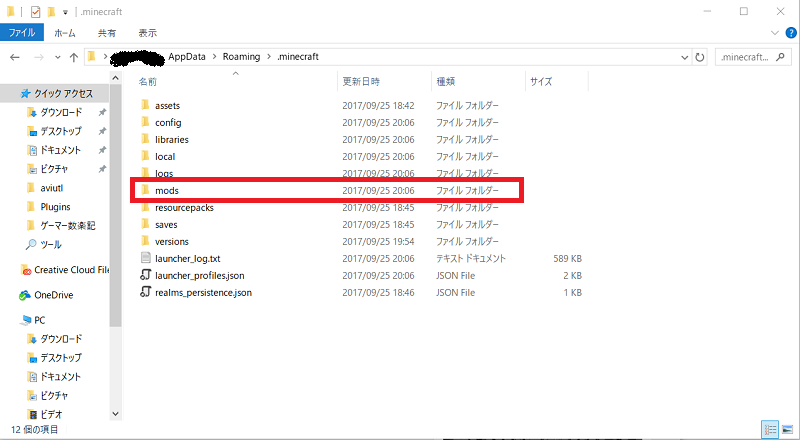Sort by サイズ column header
The width and height of the screenshot is (800, 440).
[x=541, y=82]
